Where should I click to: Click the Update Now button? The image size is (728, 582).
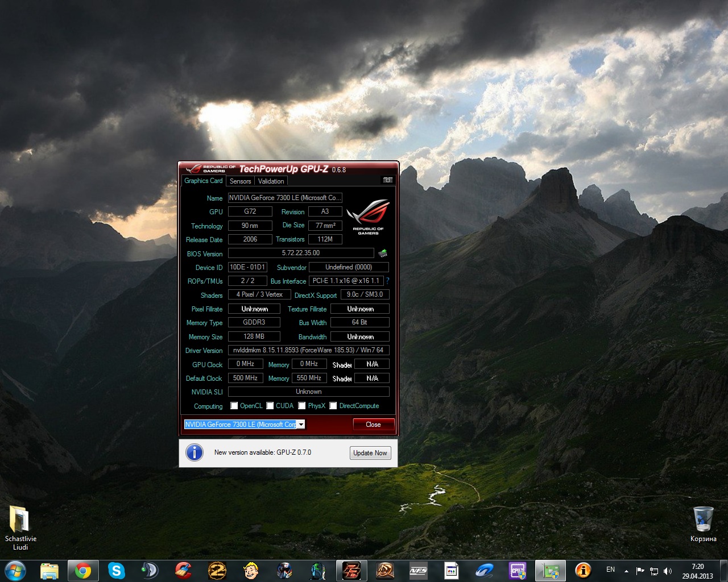[370, 453]
